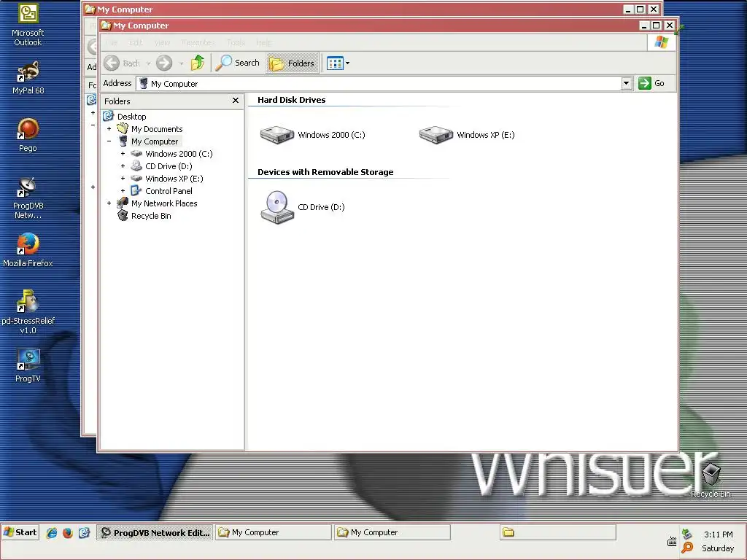Screen dimensions: 747x560
Task: Collapse My Computer tree node
Action: 109,141
